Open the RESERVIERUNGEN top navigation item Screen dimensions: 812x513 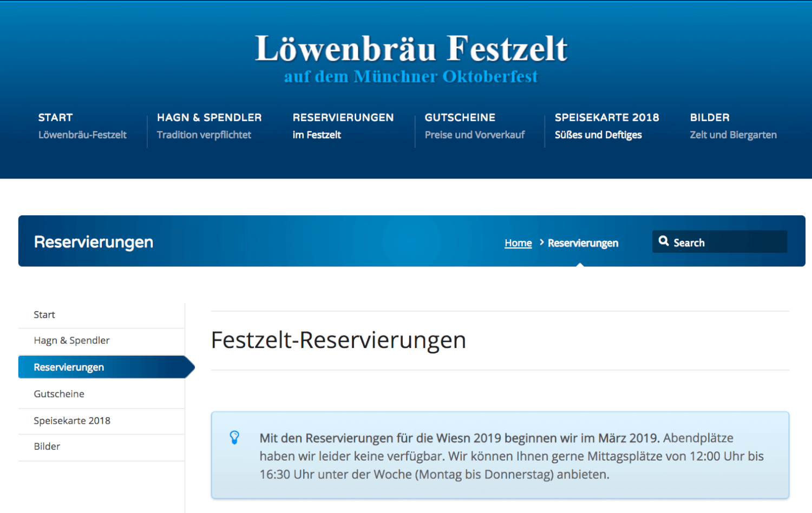coord(343,126)
